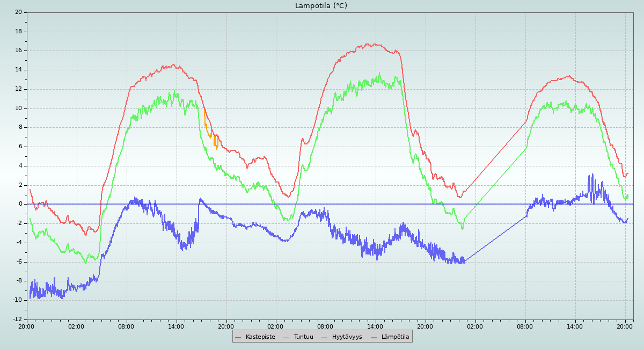Viewport: 644px width, 349px height.
Task: Click the Kastepiste legend label
Action: [x=260, y=337]
